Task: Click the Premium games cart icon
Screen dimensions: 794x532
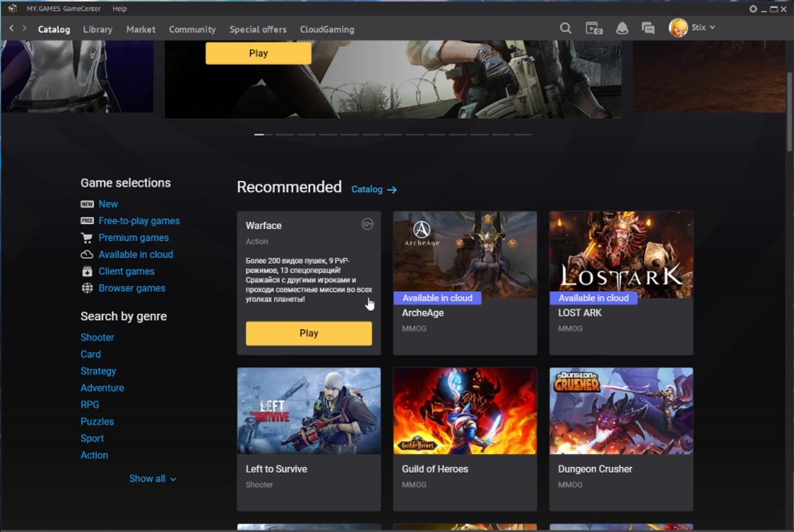Action: (87, 237)
